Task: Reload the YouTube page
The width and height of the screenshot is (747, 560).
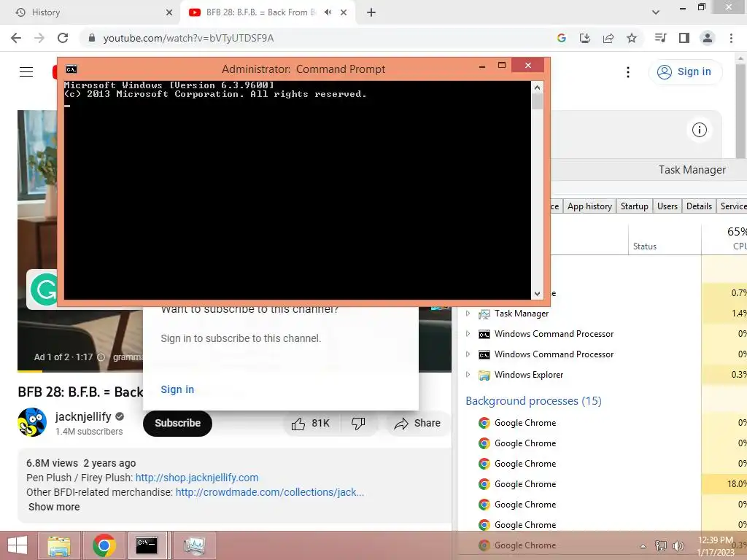Action: 63,38
